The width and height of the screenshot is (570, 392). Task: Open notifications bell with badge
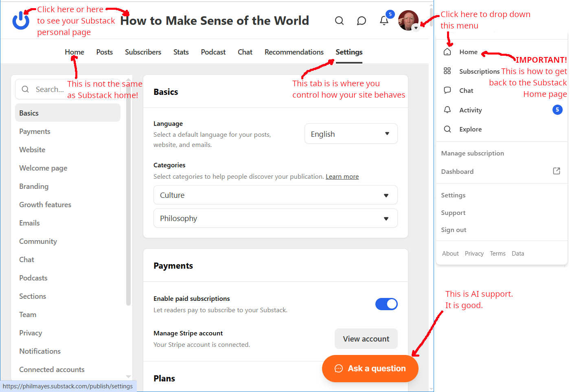384,20
